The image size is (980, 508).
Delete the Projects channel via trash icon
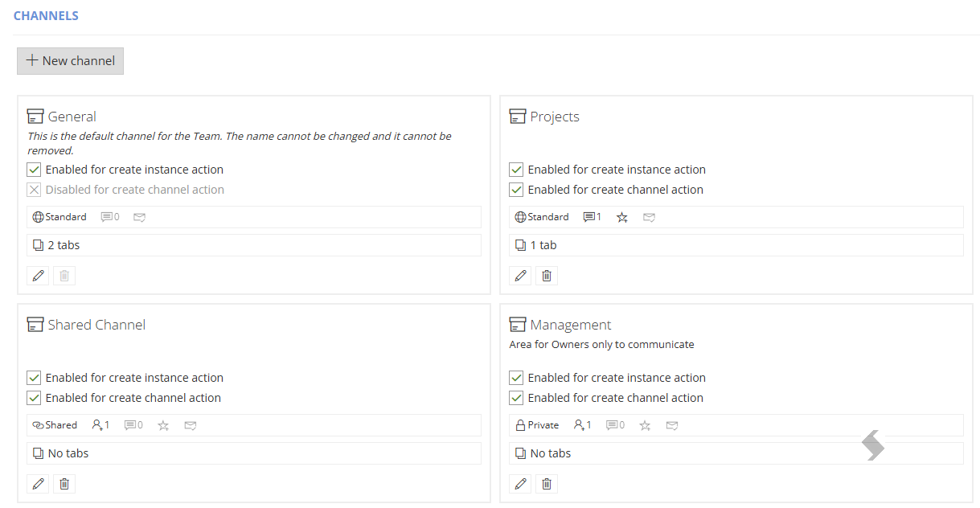[547, 276]
